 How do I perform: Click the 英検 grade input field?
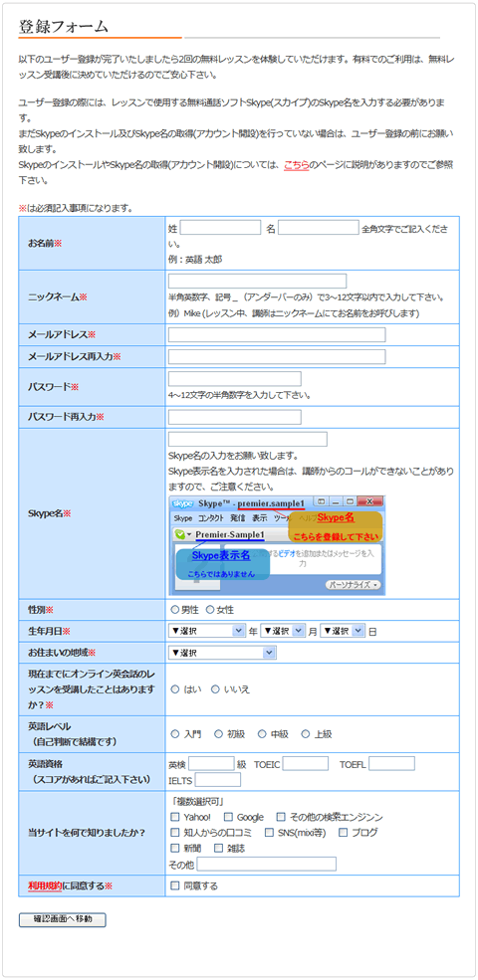click(x=211, y=764)
